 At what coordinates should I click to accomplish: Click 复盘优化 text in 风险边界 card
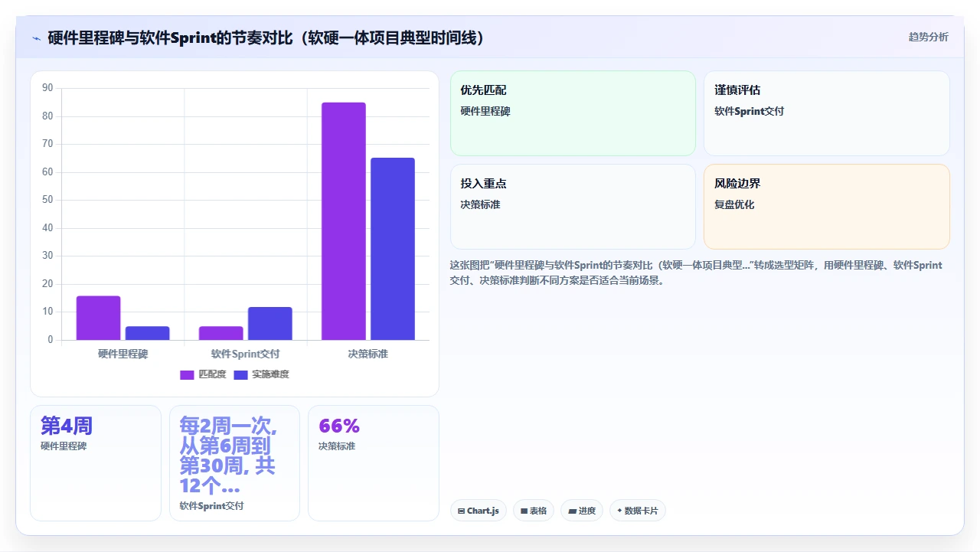point(734,204)
